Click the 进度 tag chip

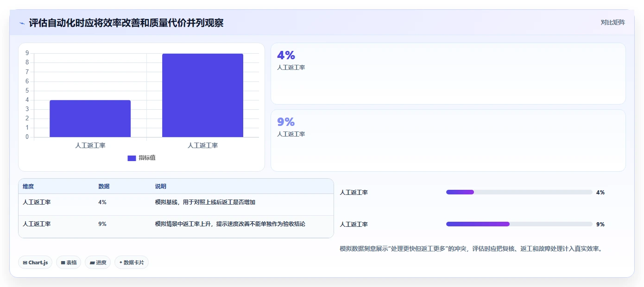pos(98,262)
